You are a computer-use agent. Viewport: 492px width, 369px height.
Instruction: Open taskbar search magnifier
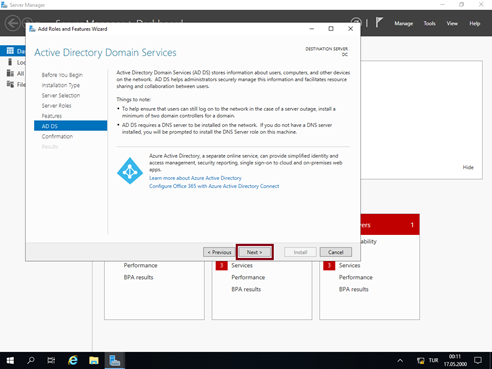coord(31,360)
